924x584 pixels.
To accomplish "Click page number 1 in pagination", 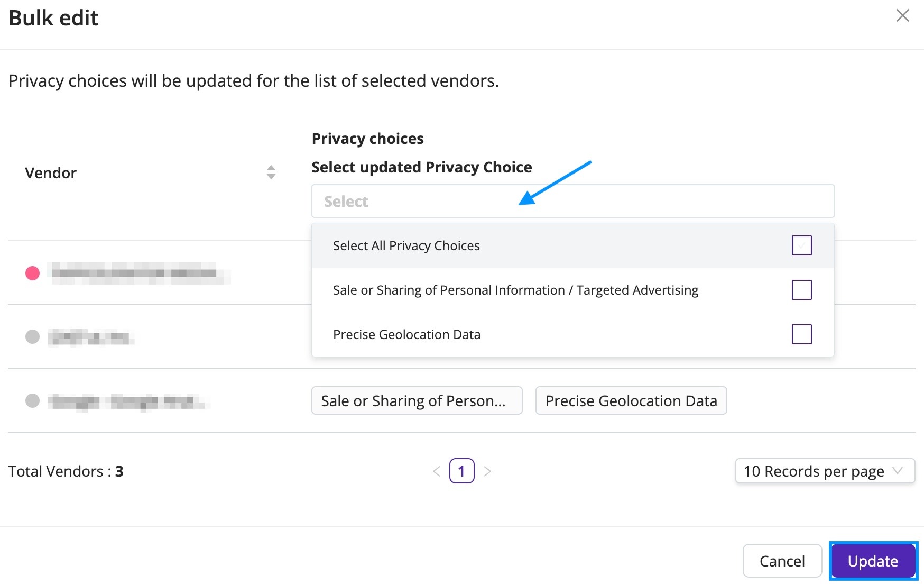I will (461, 471).
